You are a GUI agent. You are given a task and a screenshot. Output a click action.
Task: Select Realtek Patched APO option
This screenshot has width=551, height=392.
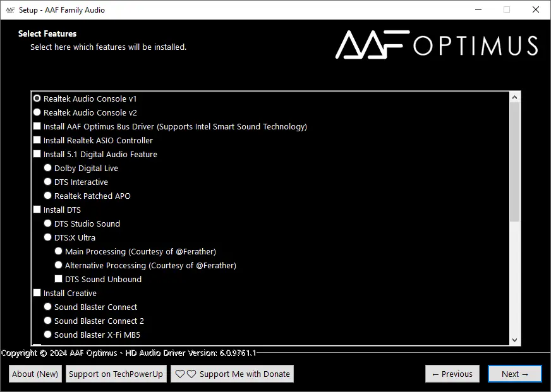(x=48, y=196)
